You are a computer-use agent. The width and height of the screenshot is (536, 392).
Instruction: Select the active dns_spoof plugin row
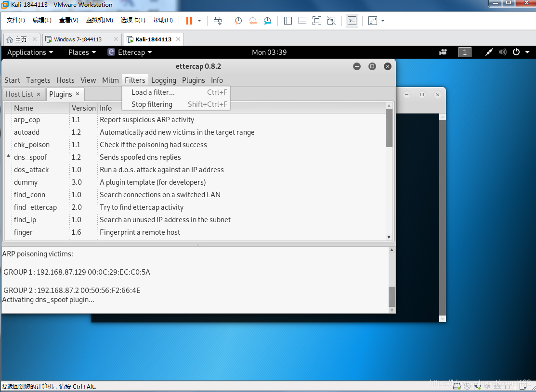click(195, 157)
